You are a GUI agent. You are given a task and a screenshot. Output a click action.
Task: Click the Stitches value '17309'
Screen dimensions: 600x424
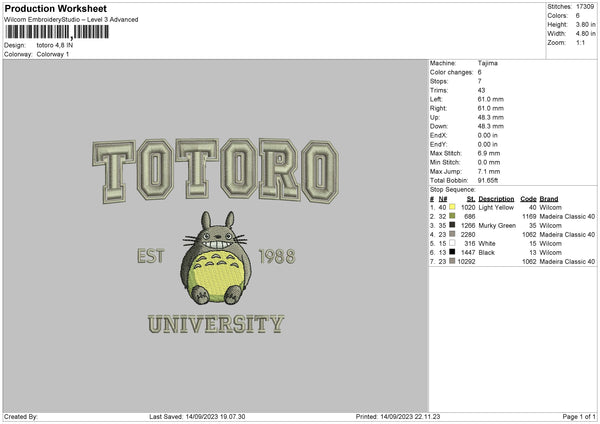click(585, 7)
